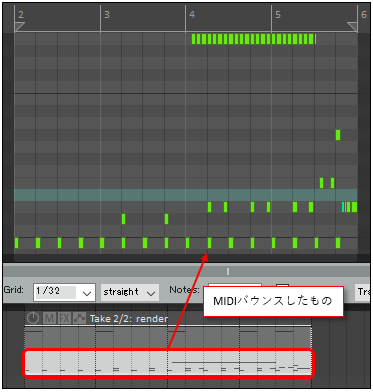Click the loop start triangle marker at measure 2
This screenshot has height=392, width=373.
click(19, 27)
